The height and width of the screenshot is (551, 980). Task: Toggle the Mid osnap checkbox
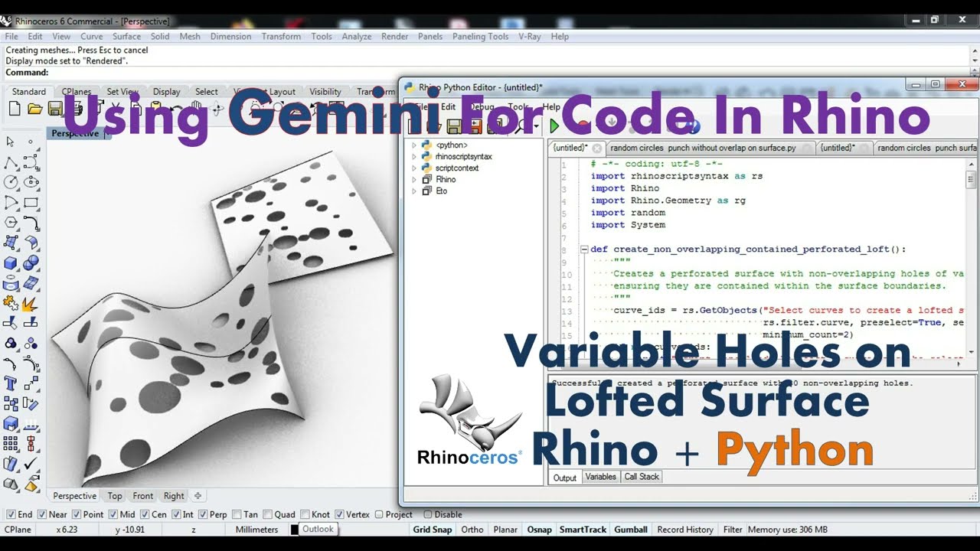tap(113, 514)
